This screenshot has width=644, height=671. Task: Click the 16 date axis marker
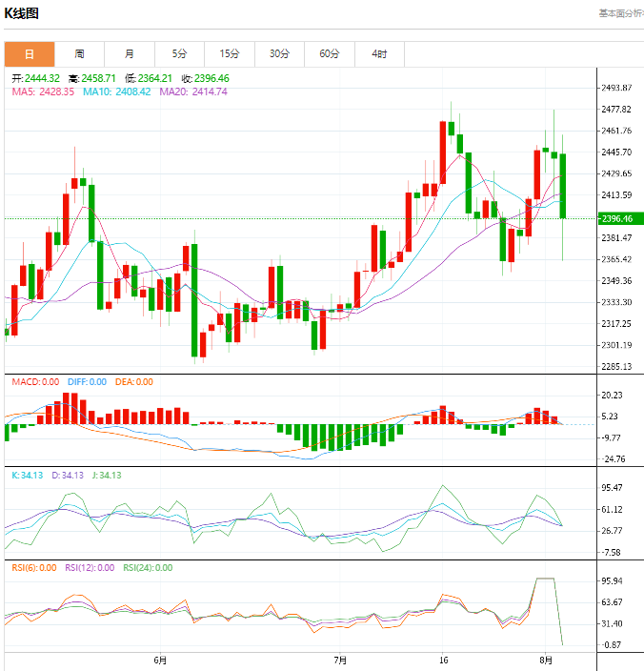pyautogui.click(x=444, y=661)
